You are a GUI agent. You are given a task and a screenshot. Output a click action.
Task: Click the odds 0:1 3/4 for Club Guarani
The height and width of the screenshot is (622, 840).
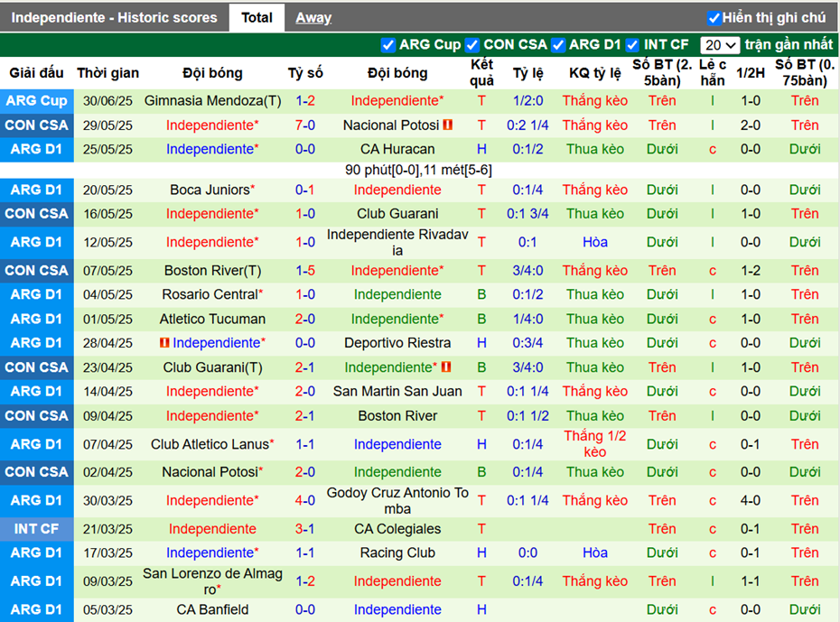point(527,214)
